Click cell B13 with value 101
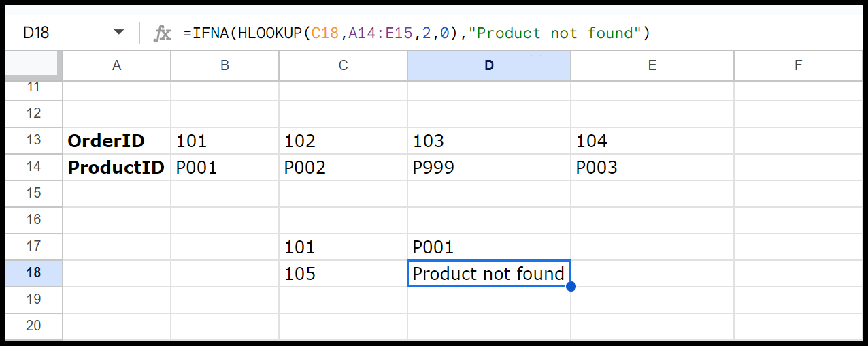Screen dimensions: 868x346 click(x=224, y=141)
